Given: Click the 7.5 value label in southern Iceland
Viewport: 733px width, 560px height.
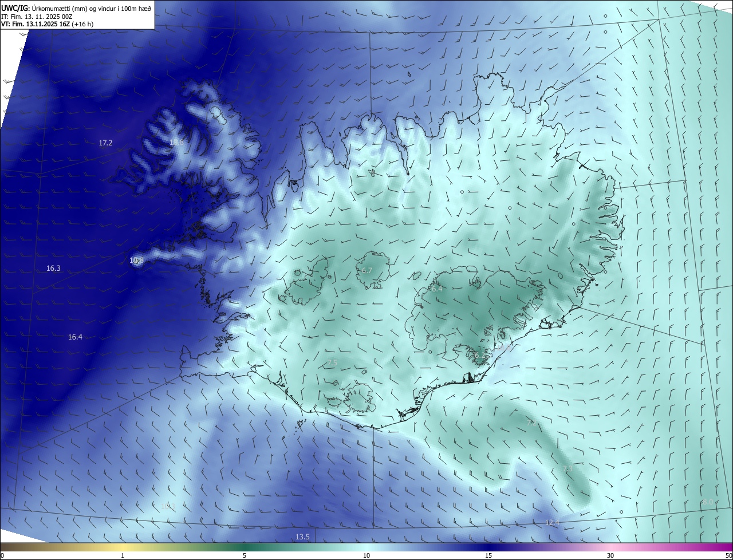Looking at the screenshot, I should pyautogui.click(x=332, y=363).
